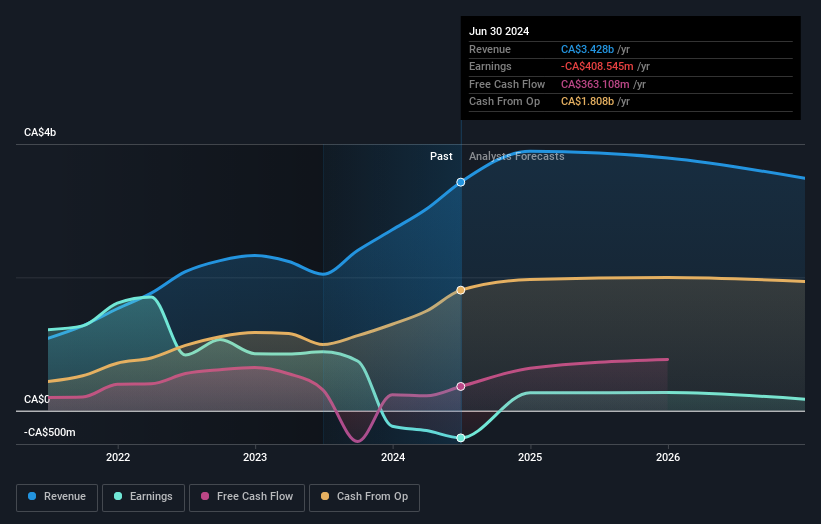The image size is (821, 524).
Task: Click the pink Free Cash Flow data point
Action: (461, 386)
